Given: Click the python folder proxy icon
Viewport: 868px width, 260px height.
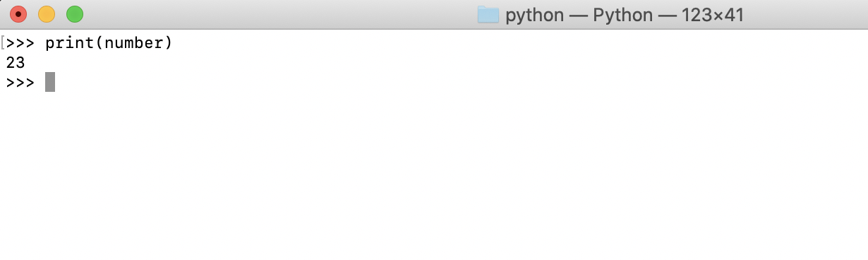Looking at the screenshot, I should pos(488,15).
